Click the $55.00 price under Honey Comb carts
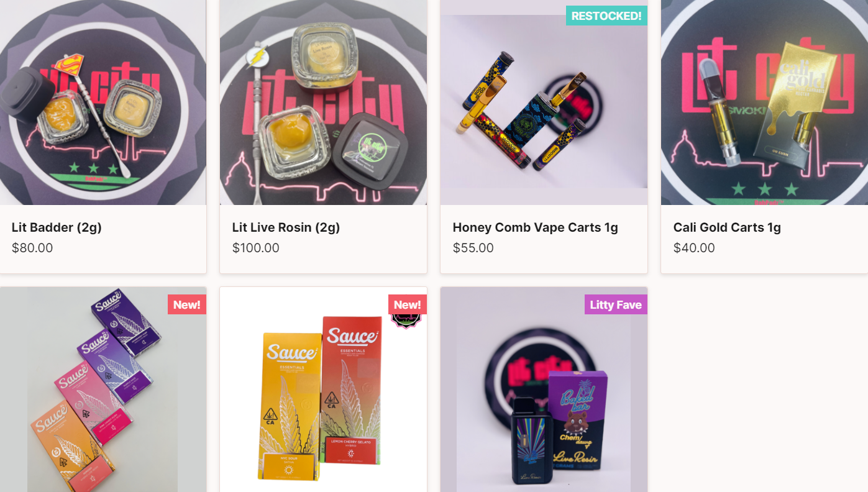The image size is (868, 492). tap(473, 248)
